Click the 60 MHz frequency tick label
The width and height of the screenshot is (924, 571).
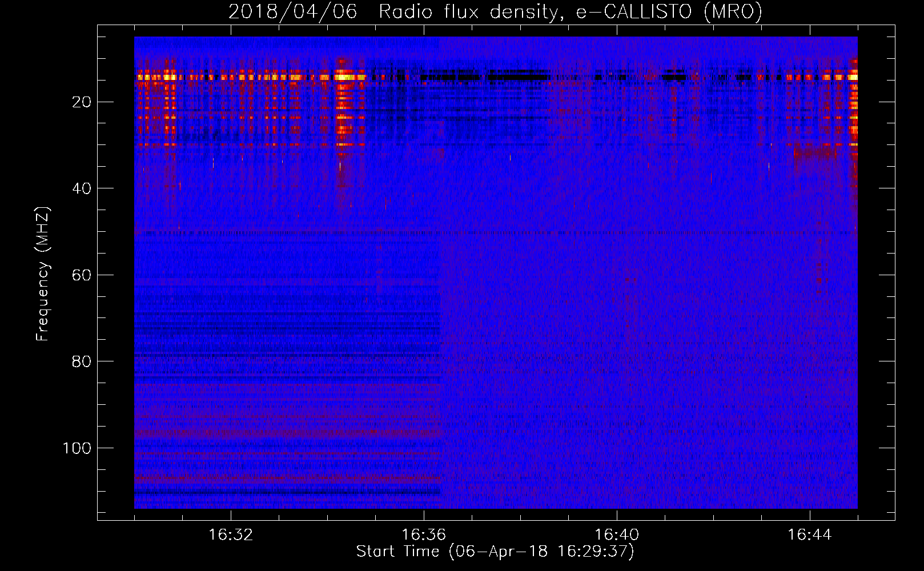(82, 275)
